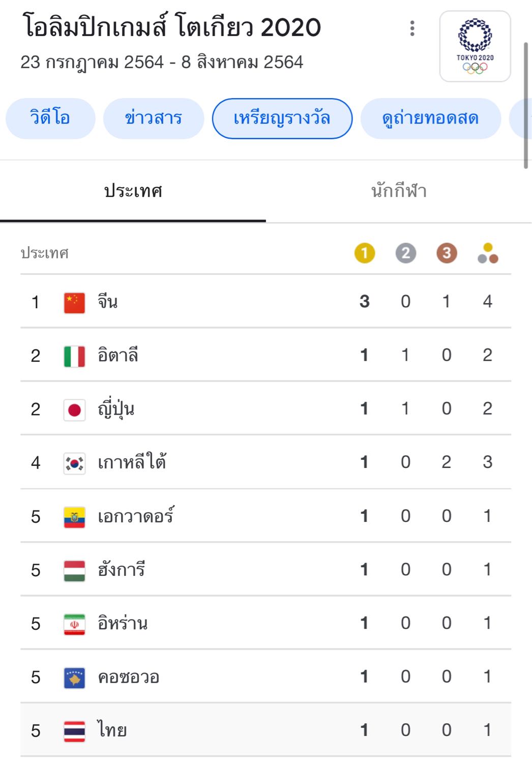Select the เหรียญรางวัล chip
This screenshot has width=532, height=763.
click(282, 119)
